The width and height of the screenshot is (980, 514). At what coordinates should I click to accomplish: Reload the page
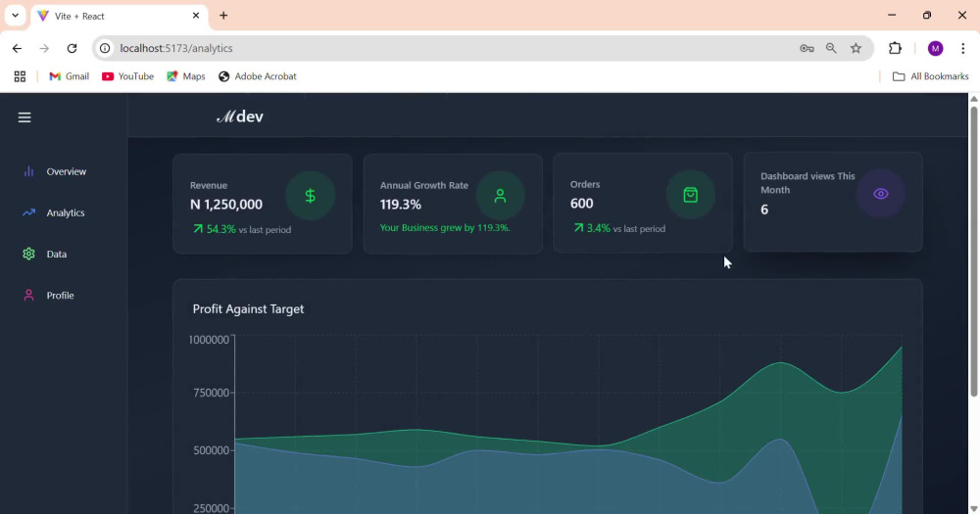click(x=72, y=48)
